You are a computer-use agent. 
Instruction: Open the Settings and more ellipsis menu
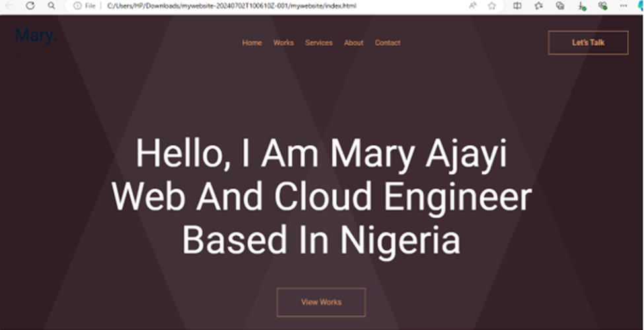(624, 5)
